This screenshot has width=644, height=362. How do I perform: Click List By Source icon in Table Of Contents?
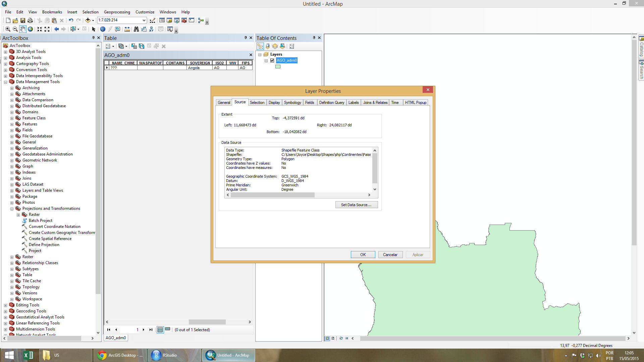[268, 46]
